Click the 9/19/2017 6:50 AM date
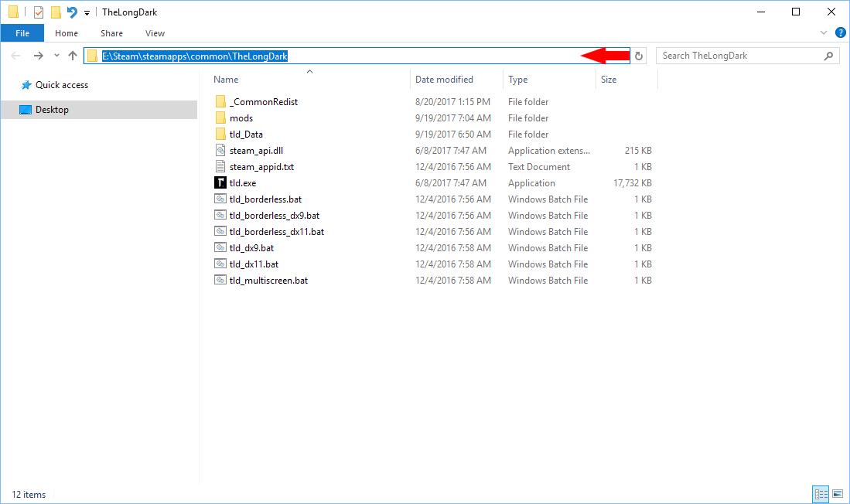 [x=453, y=135]
